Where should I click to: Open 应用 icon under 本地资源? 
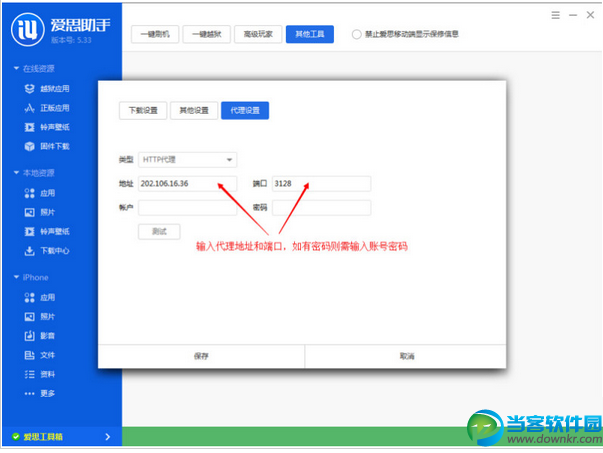(x=30, y=193)
